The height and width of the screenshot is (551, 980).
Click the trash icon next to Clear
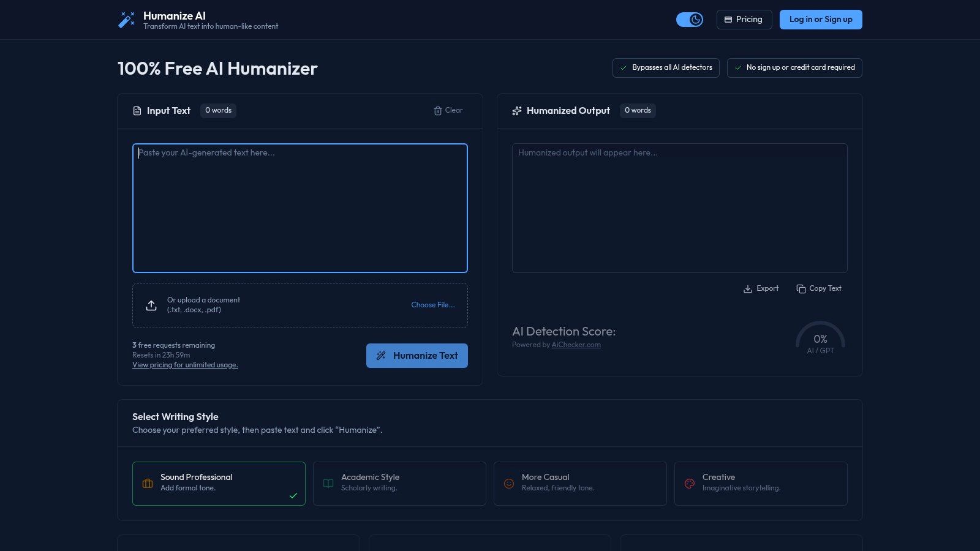pos(437,111)
